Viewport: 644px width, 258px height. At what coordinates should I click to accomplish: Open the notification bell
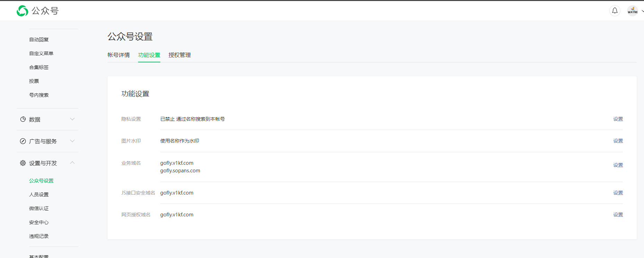pyautogui.click(x=615, y=11)
